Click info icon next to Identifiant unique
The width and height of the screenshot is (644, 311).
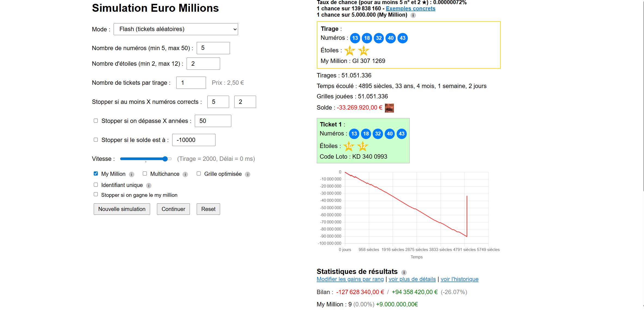[x=148, y=186]
